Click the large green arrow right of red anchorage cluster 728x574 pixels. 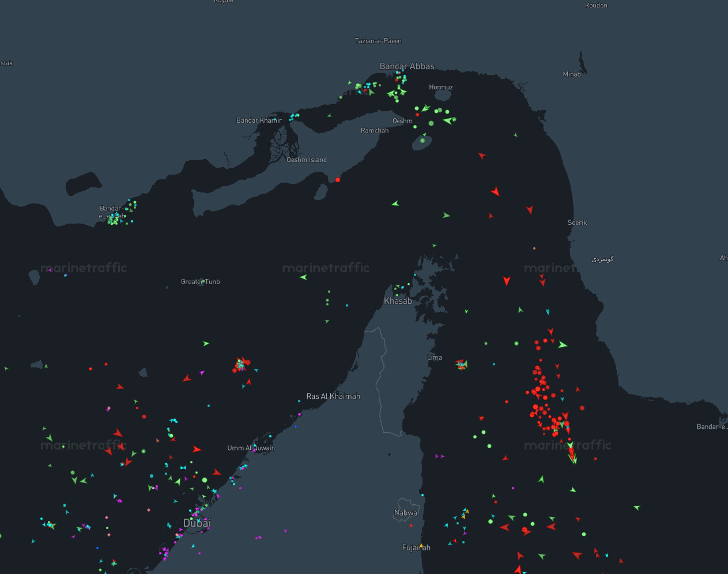point(563,345)
